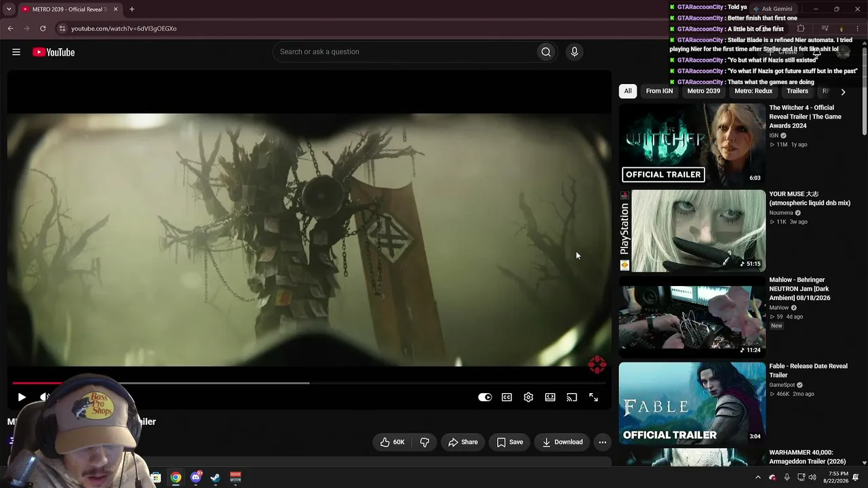Open the player settings gear

coord(528,397)
